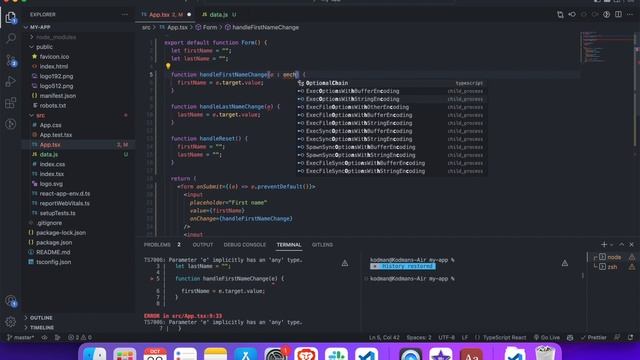Select ExecOptionsWithBufferEncoding suggestion

(x=391, y=91)
